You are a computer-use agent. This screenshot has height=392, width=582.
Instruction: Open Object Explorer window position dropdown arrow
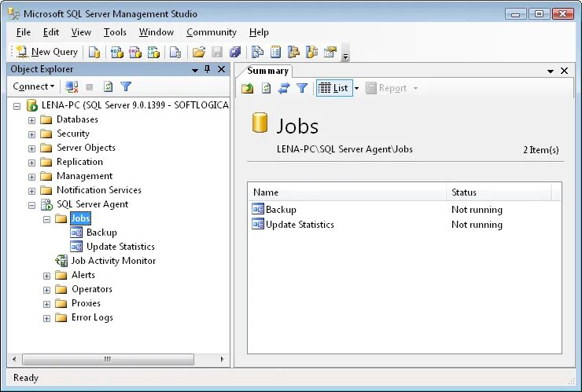coord(194,70)
